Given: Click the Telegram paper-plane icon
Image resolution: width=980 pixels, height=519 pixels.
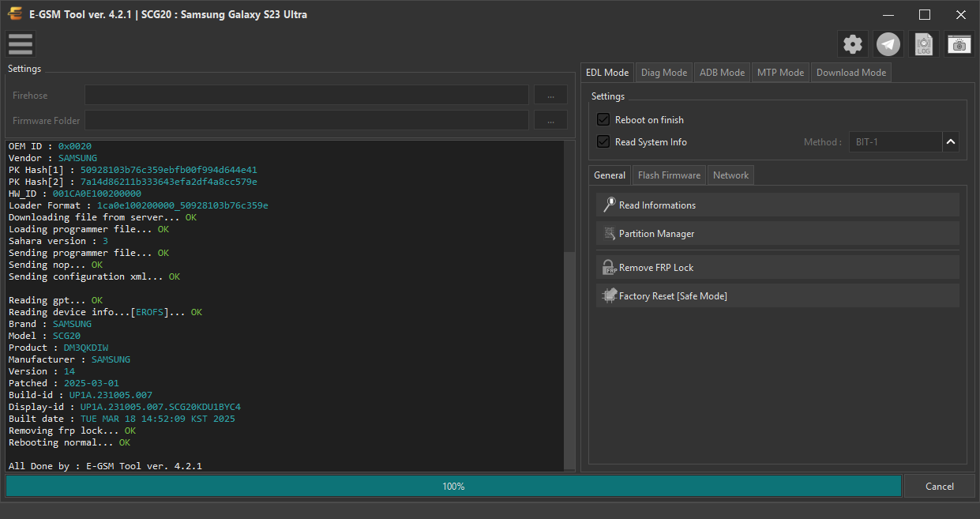Looking at the screenshot, I should coord(889,44).
